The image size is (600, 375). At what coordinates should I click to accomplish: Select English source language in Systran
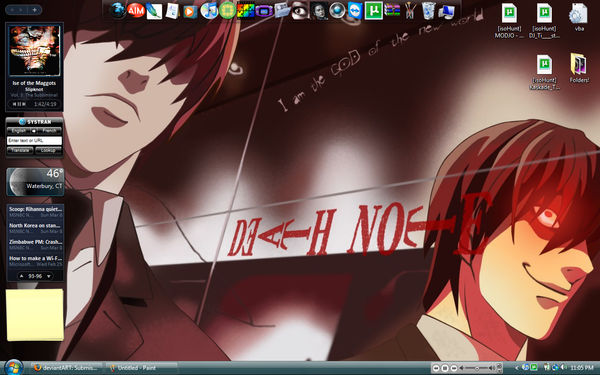point(19,131)
